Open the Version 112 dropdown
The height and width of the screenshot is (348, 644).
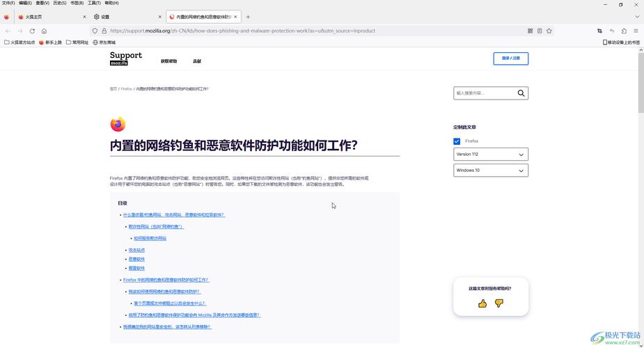point(491,155)
